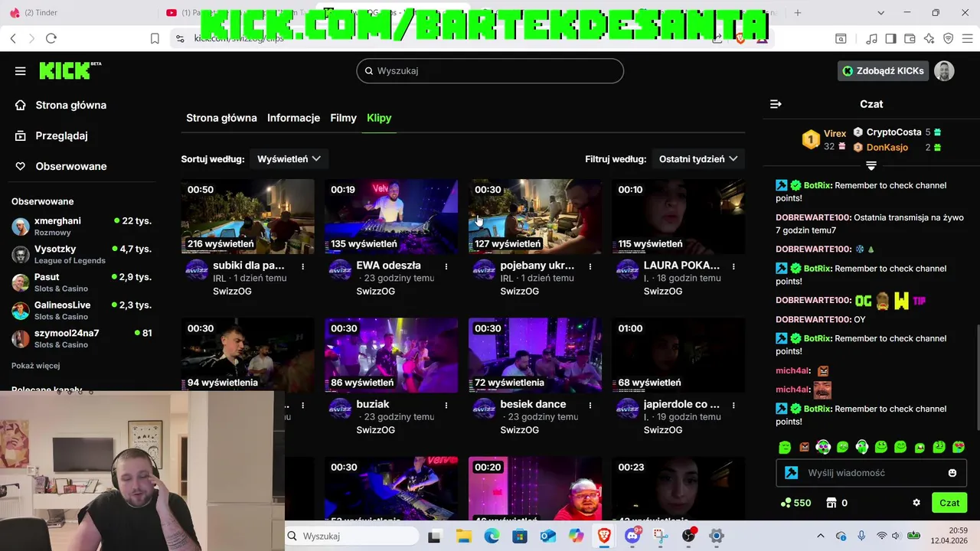The width and height of the screenshot is (980, 551).
Task: Open options menu for 'besiek dance' clip
Action: [x=590, y=405]
